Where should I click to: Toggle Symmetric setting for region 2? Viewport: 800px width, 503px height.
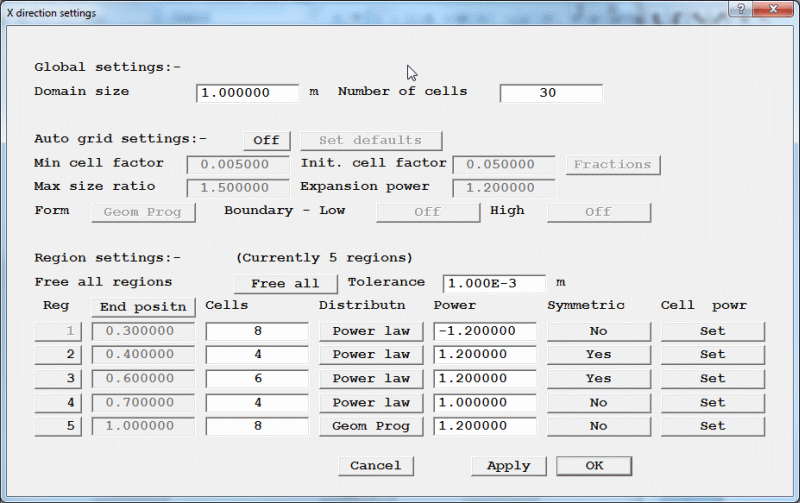tap(598, 354)
